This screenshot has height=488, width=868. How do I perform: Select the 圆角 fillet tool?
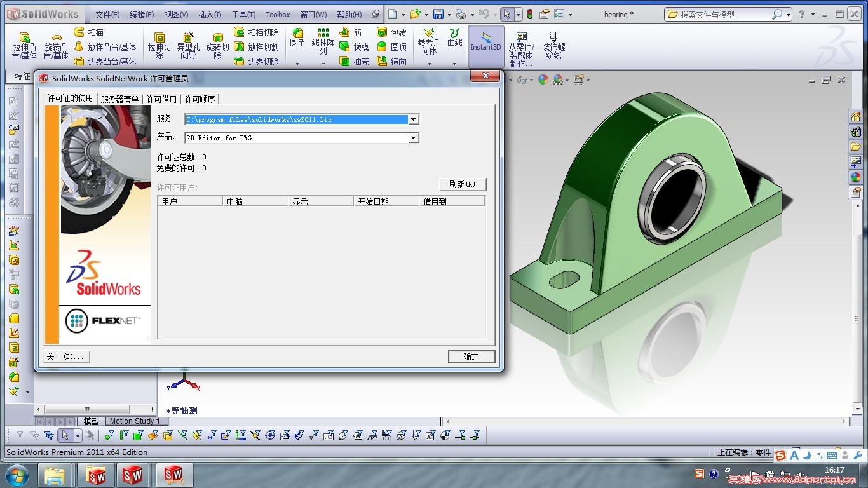pyautogui.click(x=297, y=38)
